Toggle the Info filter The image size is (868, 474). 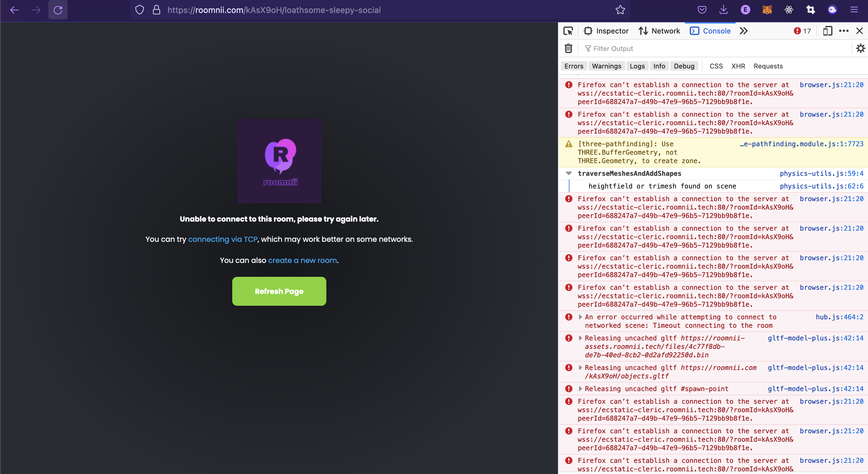click(x=659, y=66)
